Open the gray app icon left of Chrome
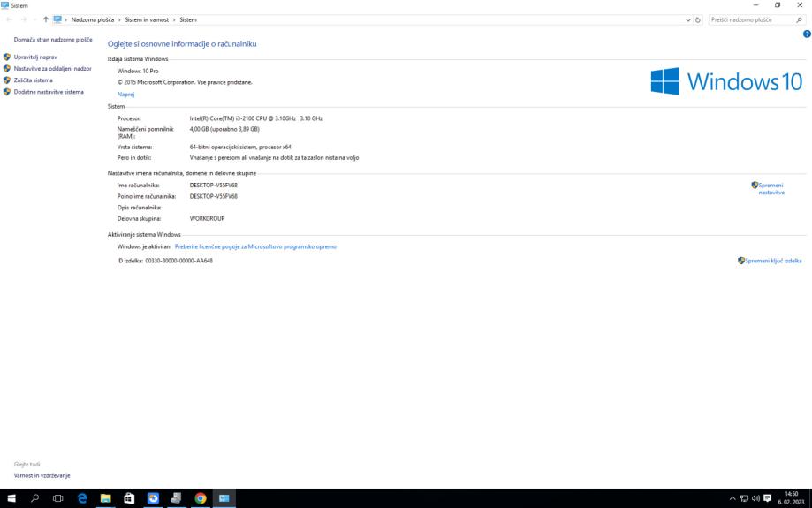 [177, 498]
